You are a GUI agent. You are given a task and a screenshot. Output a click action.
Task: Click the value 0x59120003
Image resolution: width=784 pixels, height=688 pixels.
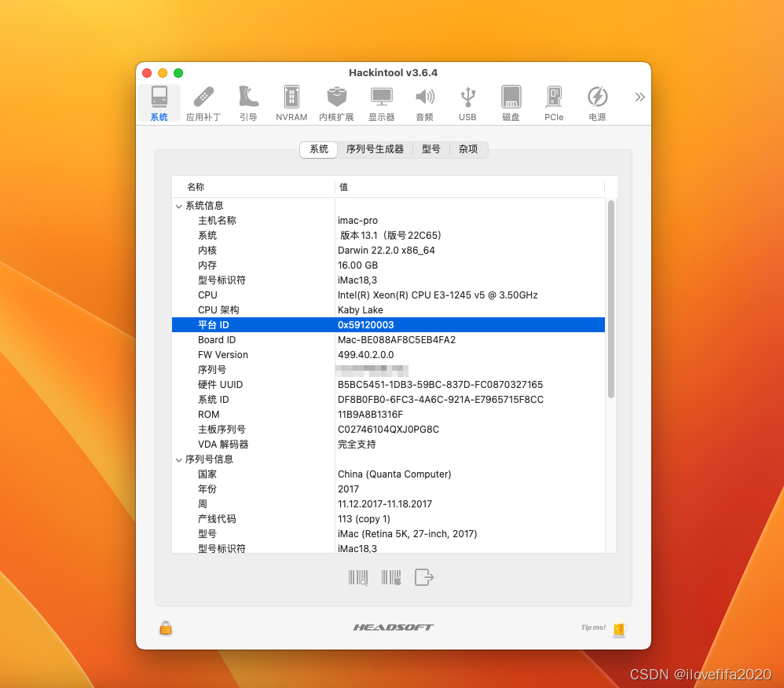(x=365, y=325)
